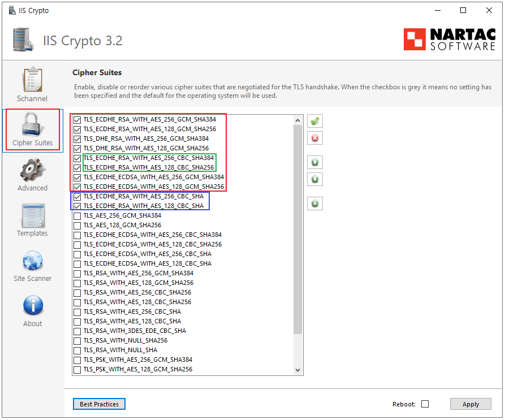Select the TLS_RSA_WITH_AES_128_CBC_SHA256 row text
Image resolution: width=505 pixels, height=420 pixels.
point(137,302)
